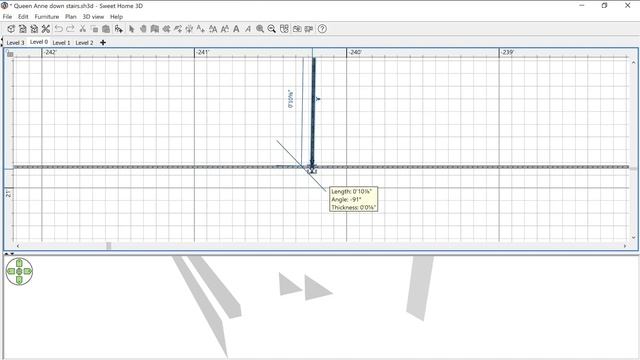Select the Add text labels tool
This screenshot has height=360, width=640.
[200, 29]
